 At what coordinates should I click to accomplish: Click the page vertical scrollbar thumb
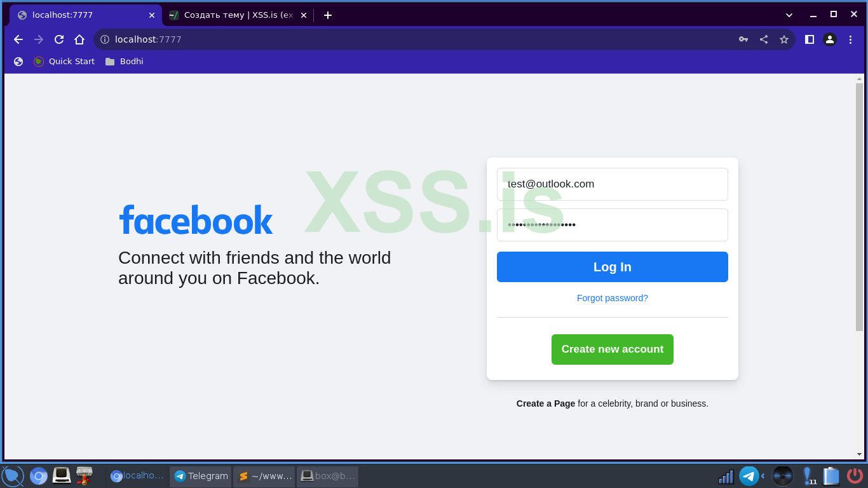point(860,207)
